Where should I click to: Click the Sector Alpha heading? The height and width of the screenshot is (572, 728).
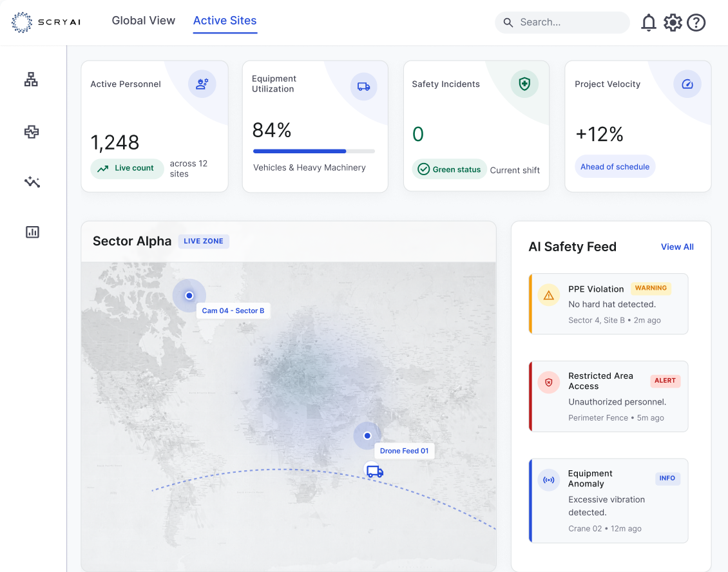pyautogui.click(x=132, y=241)
